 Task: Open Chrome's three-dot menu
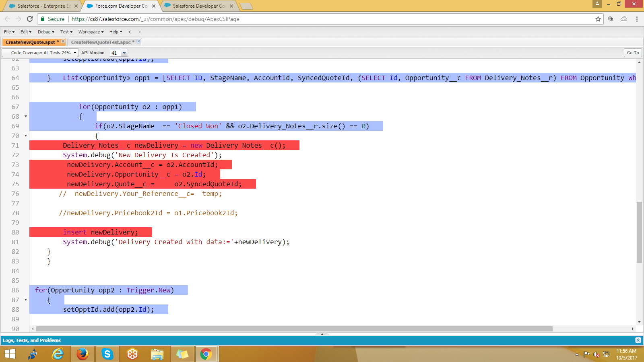point(636,19)
